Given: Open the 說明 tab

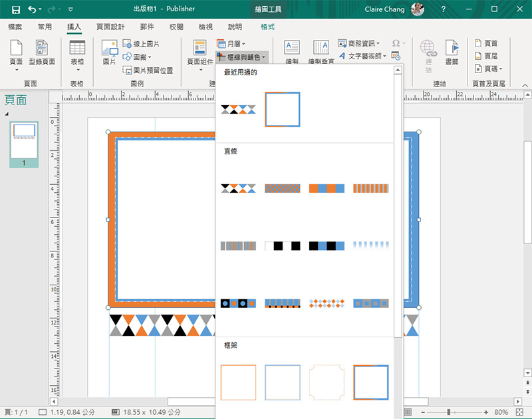Looking at the screenshot, I should (235, 27).
